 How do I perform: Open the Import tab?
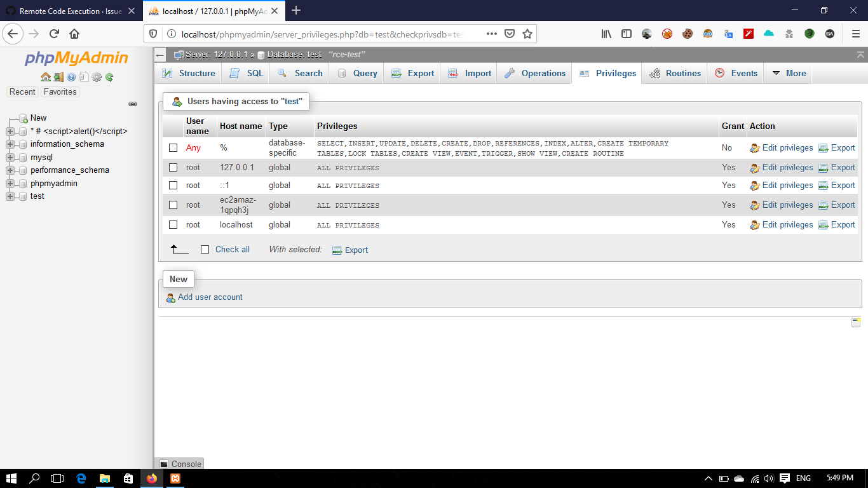469,74
